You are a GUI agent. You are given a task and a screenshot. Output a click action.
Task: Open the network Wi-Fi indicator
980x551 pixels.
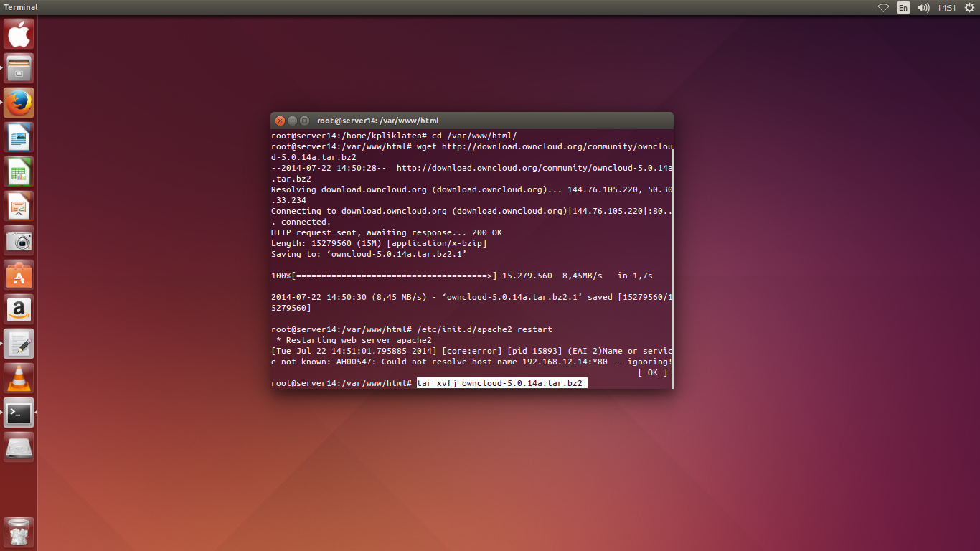(x=883, y=8)
